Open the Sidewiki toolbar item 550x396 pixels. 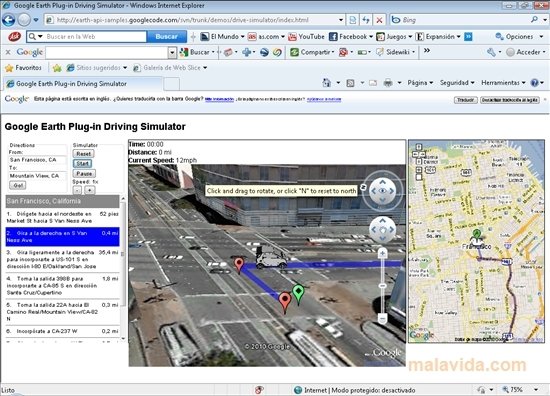[x=396, y=52]
